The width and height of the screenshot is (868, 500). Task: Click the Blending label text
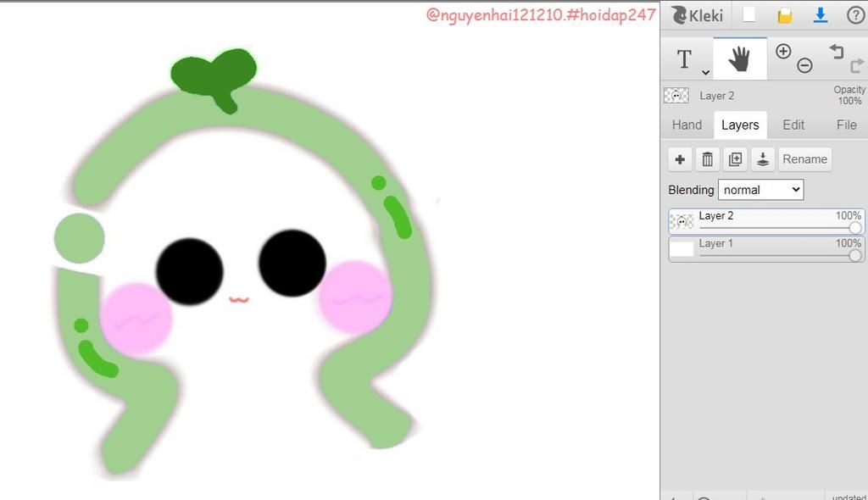(x=691, y=190)
